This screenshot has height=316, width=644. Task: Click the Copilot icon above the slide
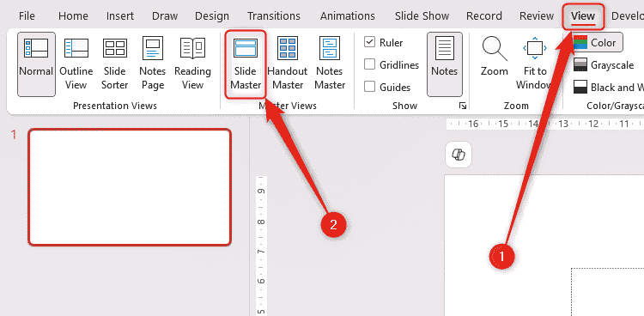coord(459,155)
